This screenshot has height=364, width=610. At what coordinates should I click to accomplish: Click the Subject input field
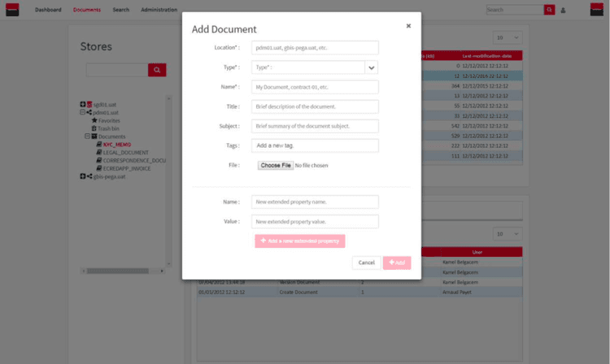pyautogui.click(x=315, y=126)
